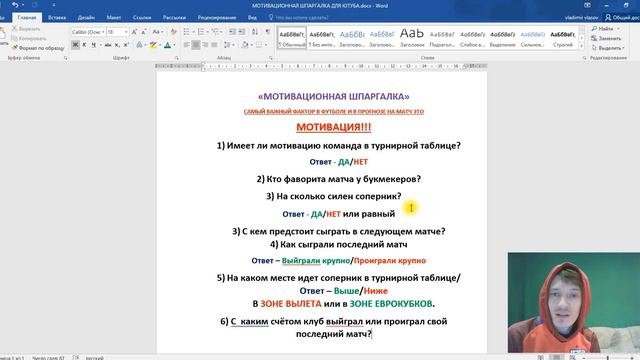Viewport: 640px width, 360px height.
Task: Open the Вставка ribbon tab
Action: click(57, 18)
